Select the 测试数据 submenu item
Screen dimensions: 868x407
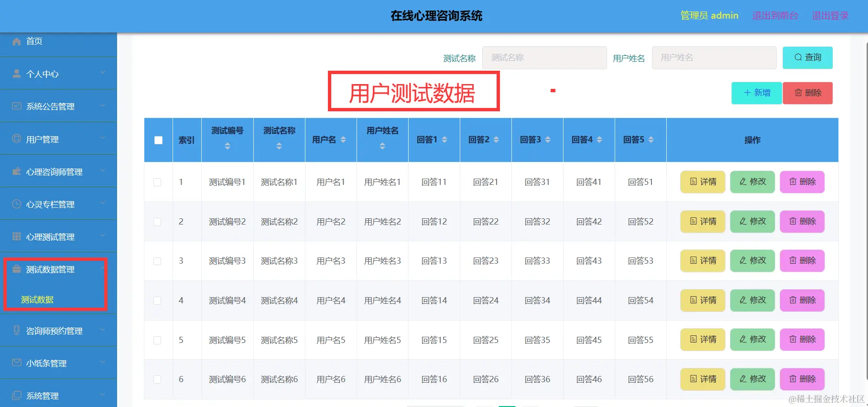point(37,300)
